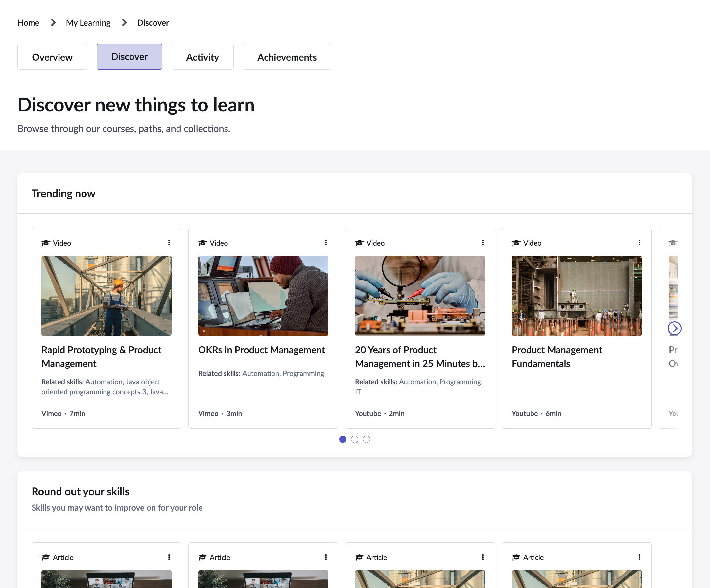Click 'Youtube · 6min' source text
The image size is (710, 588).
(536, 413)
